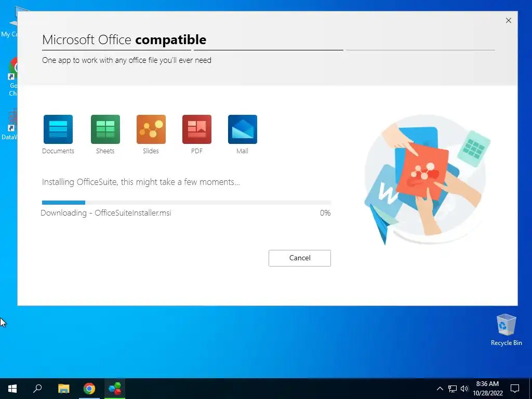Click the 'Installing OfficeSuite' status text
The image size is (532, 399).
click(141, 182)
